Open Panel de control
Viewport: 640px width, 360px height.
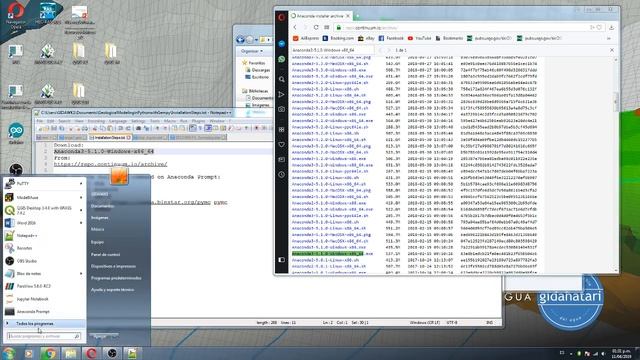tap(105, 254)
